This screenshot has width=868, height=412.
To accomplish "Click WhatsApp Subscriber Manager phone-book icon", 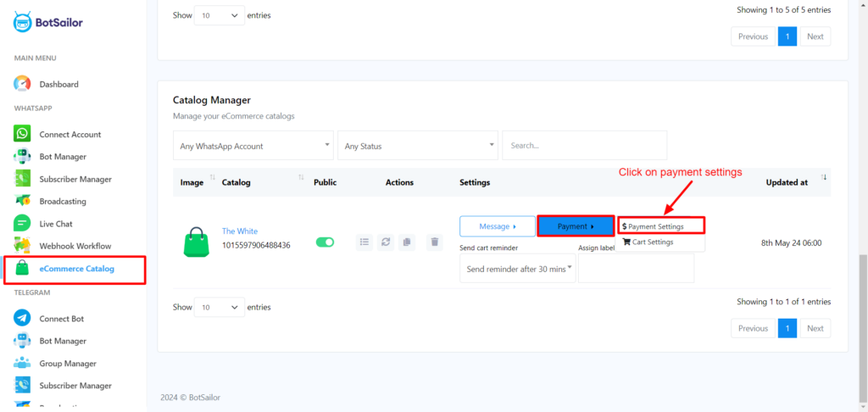I will [22, 179].
